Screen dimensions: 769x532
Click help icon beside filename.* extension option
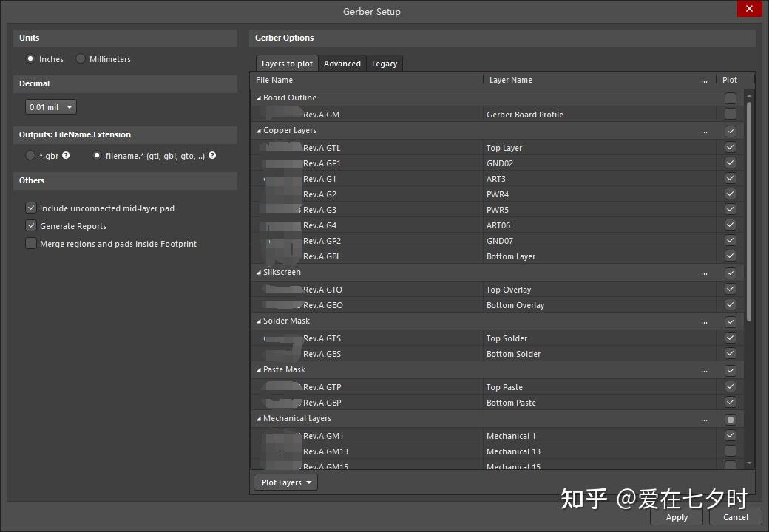(212, 156)
